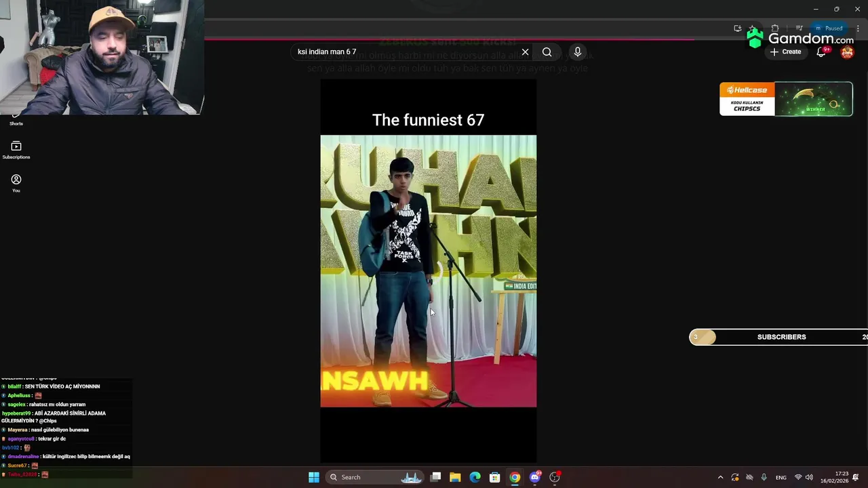Image resolution: width=868 pixels, height=488 pixels.
Task: Open Wi-Fi network settings in the tray
Action: coord(798,477)
